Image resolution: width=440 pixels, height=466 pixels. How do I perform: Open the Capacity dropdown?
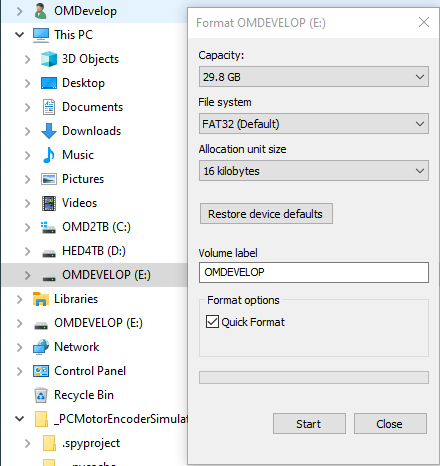[314, 77]
